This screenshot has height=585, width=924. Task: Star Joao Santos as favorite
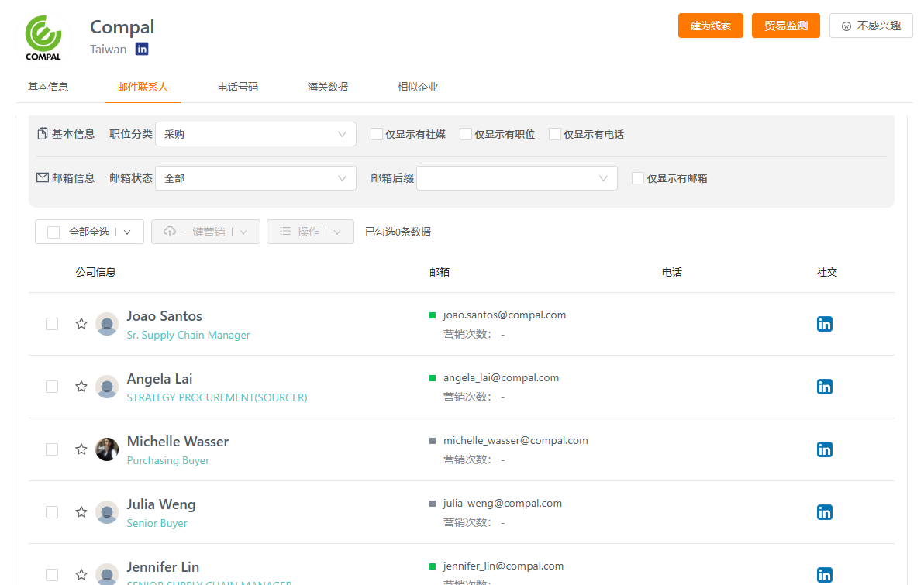(81, 323)
